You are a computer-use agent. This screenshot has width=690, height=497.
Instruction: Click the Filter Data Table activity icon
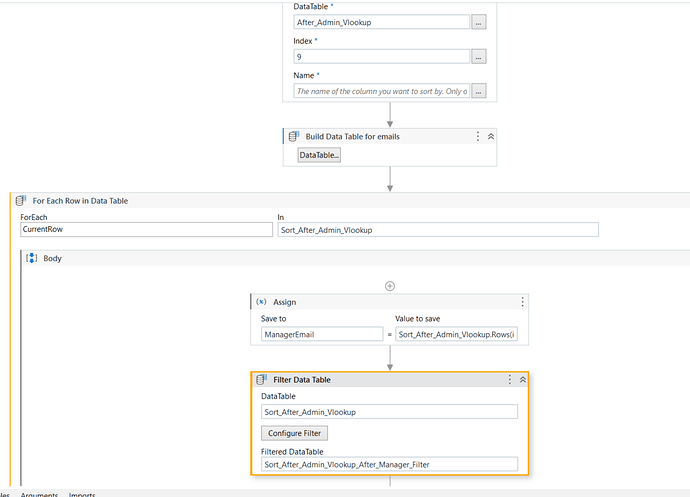(x=261, y=379)
